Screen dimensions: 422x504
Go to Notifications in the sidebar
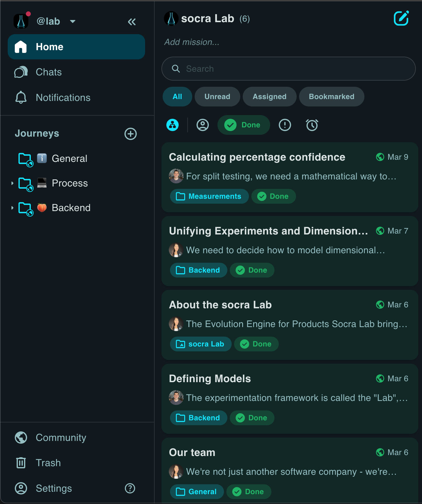(63, 98)
